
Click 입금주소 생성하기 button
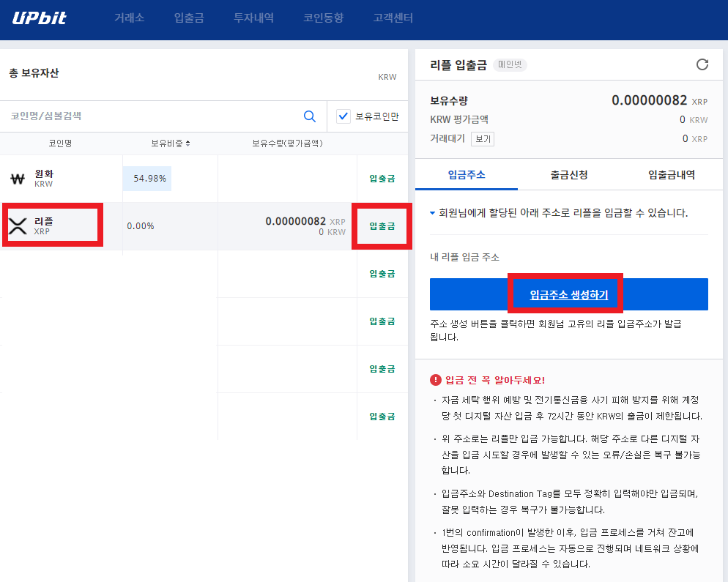point(569,294)
